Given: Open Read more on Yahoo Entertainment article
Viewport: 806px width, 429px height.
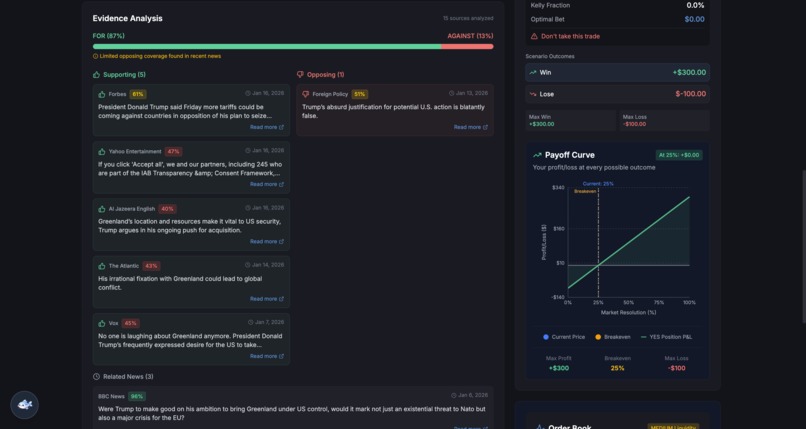Looking at the screenshot, I should pos(267,184).
